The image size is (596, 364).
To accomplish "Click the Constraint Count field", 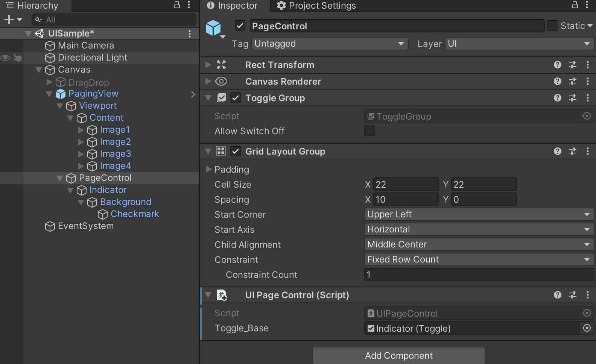I will coord(479,275).
